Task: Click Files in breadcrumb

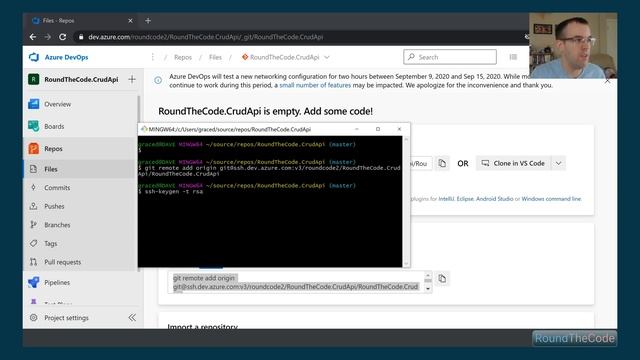Action: pyautogui.click(x=215, y=57)
